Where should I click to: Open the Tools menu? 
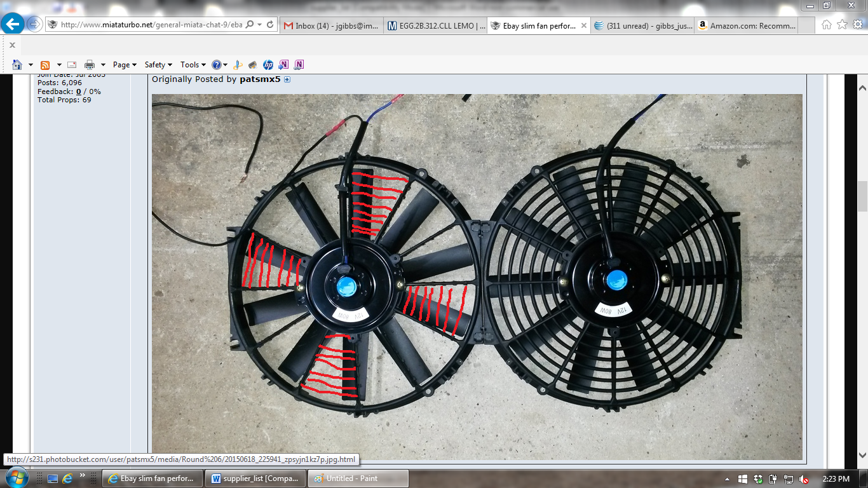(193, 65)
